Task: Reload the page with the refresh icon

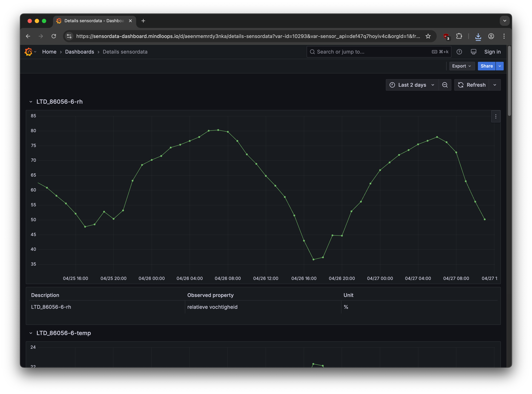Action: tap(54, 36)
